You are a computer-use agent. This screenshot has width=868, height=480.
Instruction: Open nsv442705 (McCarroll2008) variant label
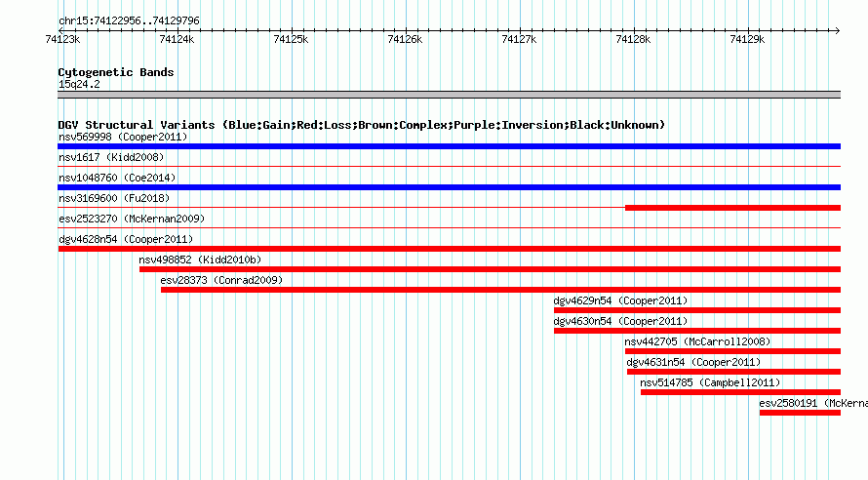click(697, 341)
